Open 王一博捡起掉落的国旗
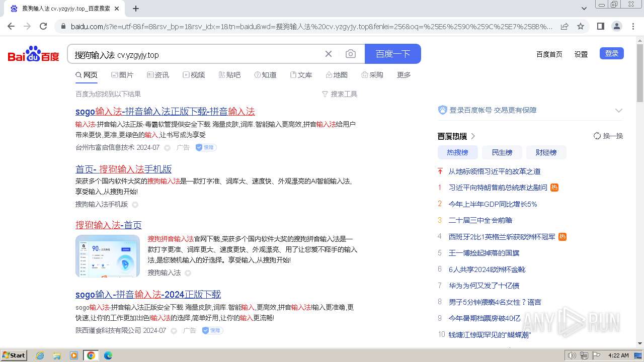Viewport: 644px width, 362px height. 484,253
